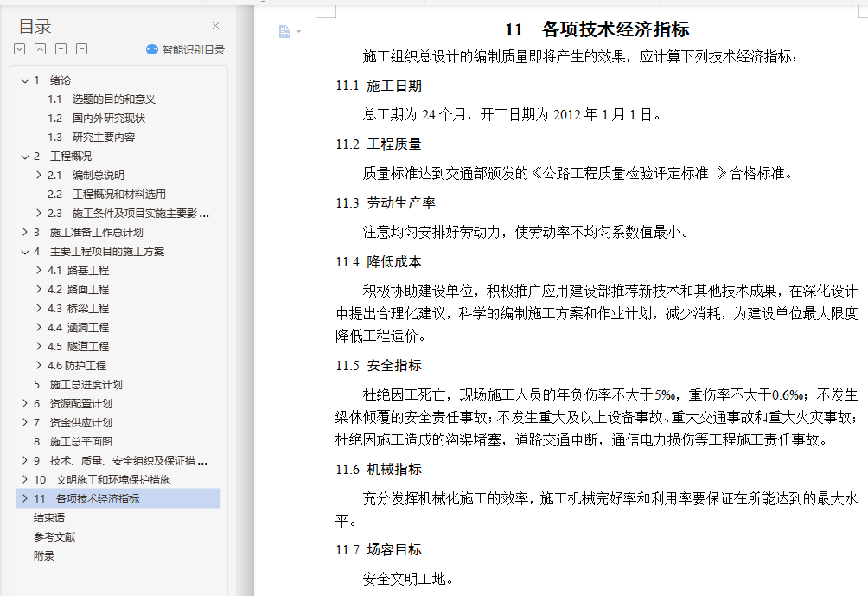Expand the 4.4 涵洞工程 outline item
Screen dimensions: 868x596
click(x=38, y=327)
